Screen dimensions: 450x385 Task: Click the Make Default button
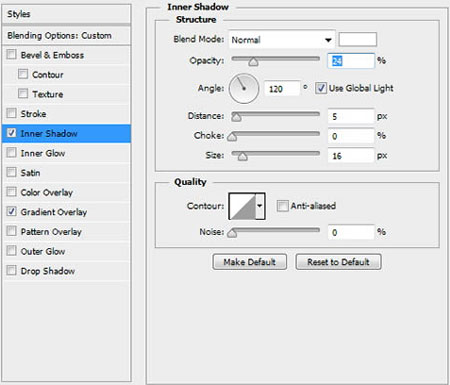pyautogui.click(x=249, y=262)
